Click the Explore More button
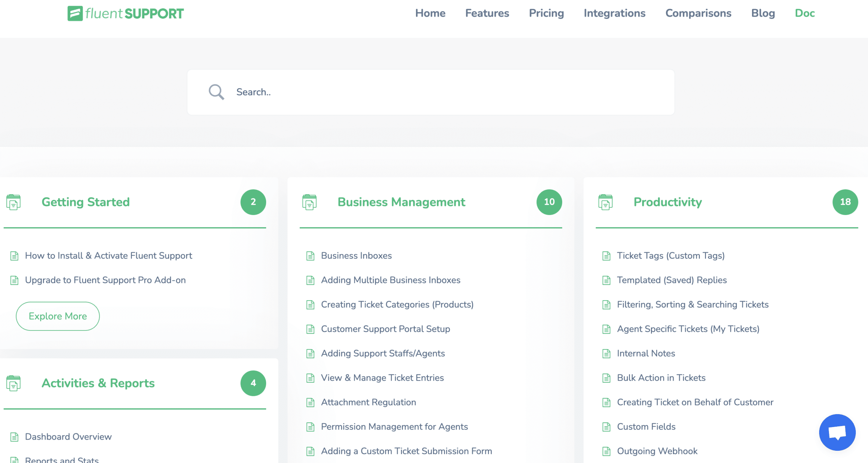This screenshot has width=868, height=463. tap(57, 316)
